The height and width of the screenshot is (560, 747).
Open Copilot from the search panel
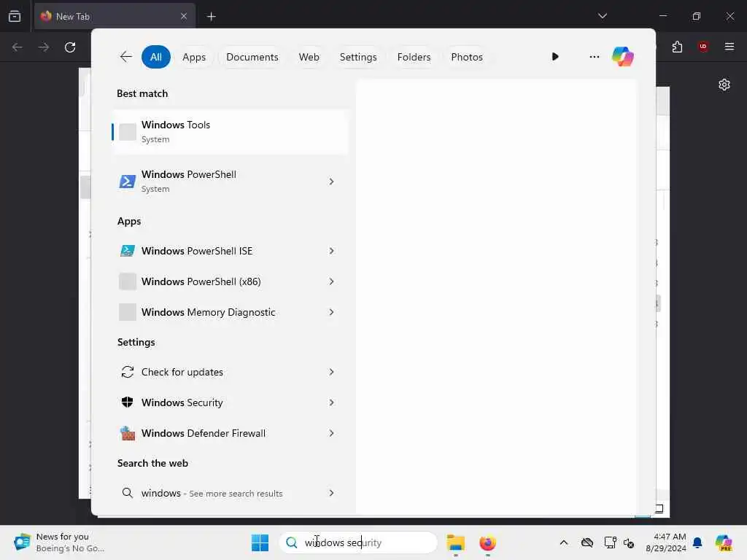(x=623, y=57)
